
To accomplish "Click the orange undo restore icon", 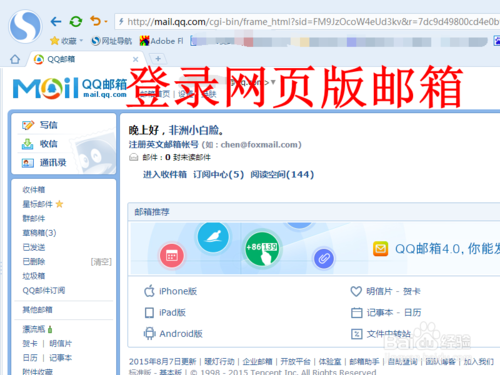I will (96, 21).
